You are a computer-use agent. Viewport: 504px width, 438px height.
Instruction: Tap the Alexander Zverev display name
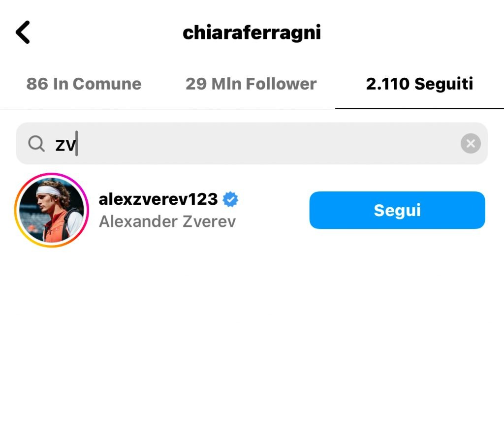point(167,221)
